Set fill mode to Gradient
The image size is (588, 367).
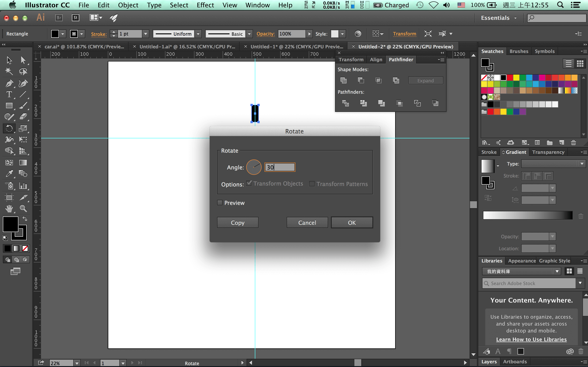click(16, 248)
